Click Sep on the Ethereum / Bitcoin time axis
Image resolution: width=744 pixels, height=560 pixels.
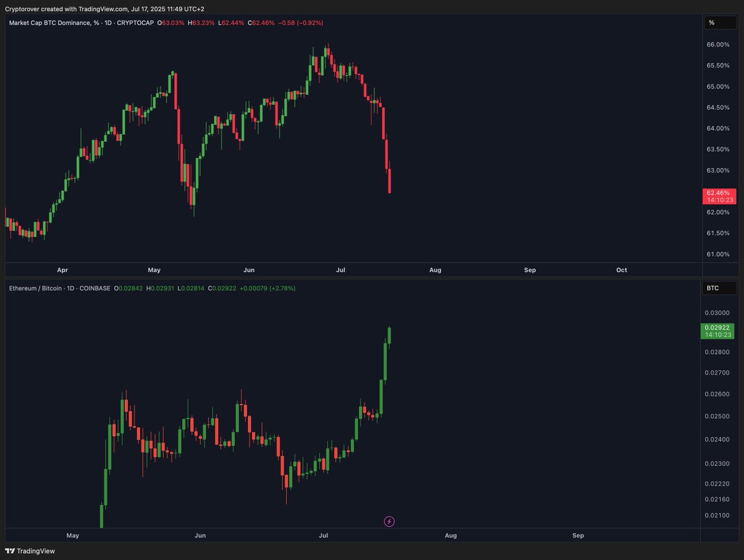pyautogui.click(x=578, y=536)
